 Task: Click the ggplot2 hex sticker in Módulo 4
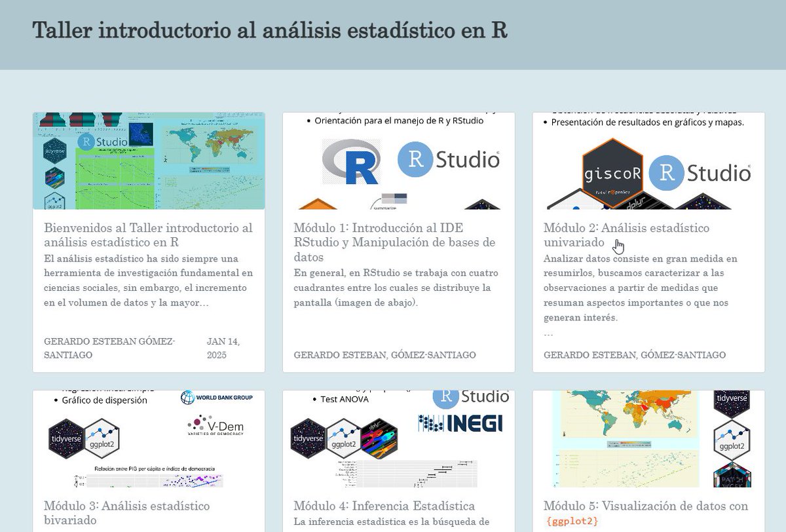(x=343, y=439)
